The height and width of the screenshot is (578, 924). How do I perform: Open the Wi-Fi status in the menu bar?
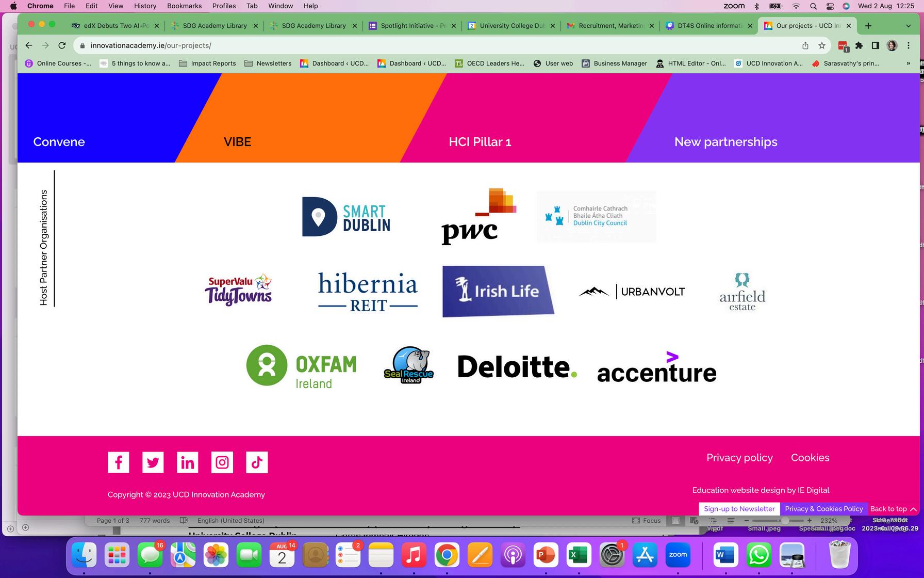[796, 6]
